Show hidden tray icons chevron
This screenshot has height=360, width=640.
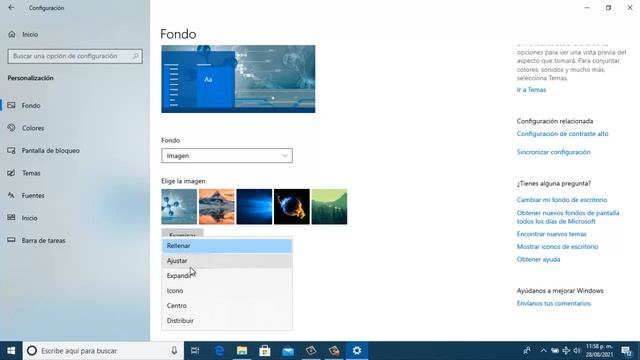pos(543,351)
